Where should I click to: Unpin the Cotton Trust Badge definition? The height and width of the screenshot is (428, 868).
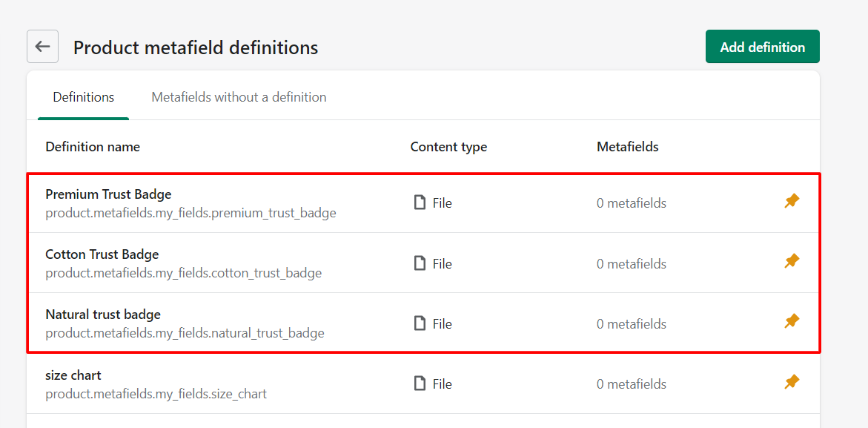pyautogui.click(x=792, y=261)
